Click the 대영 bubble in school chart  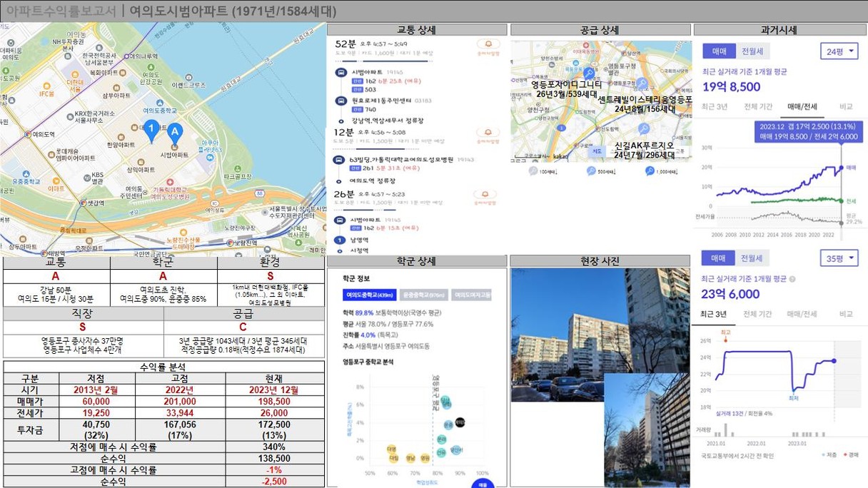[391, 449]
